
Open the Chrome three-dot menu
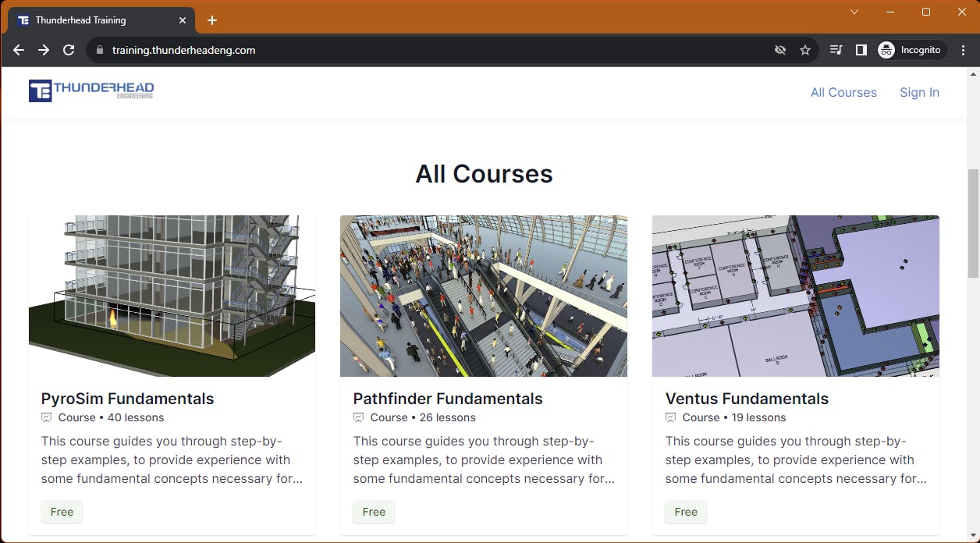click(962, 50)
